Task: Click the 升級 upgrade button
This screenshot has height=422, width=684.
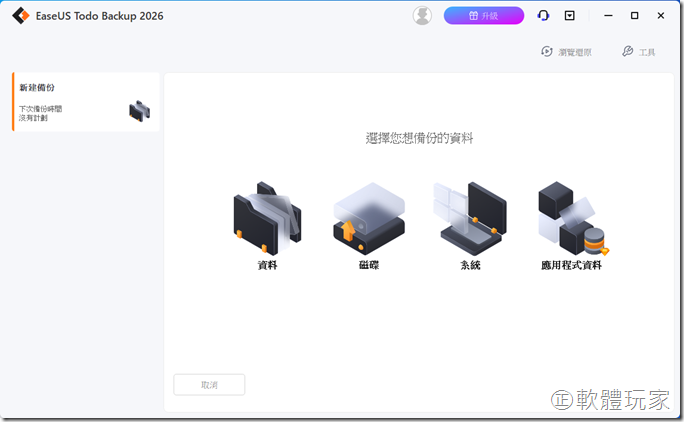Action: pyautogui.click(x=484, y=16)
